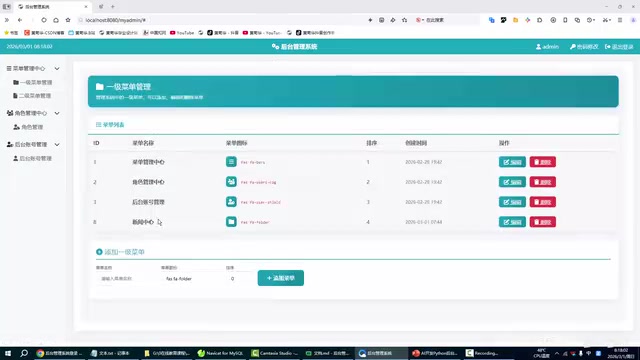Viewport: 640px width, 360px height.
Task: Click the 新闻中心 menu name cell
Action: click(143, 222)
